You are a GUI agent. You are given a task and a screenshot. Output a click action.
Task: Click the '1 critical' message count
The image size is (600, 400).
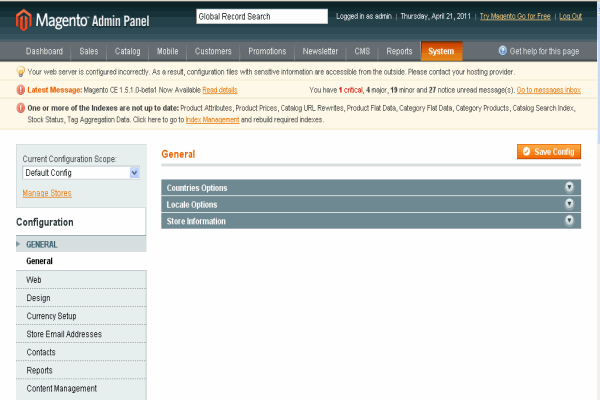tap(351, 90)
